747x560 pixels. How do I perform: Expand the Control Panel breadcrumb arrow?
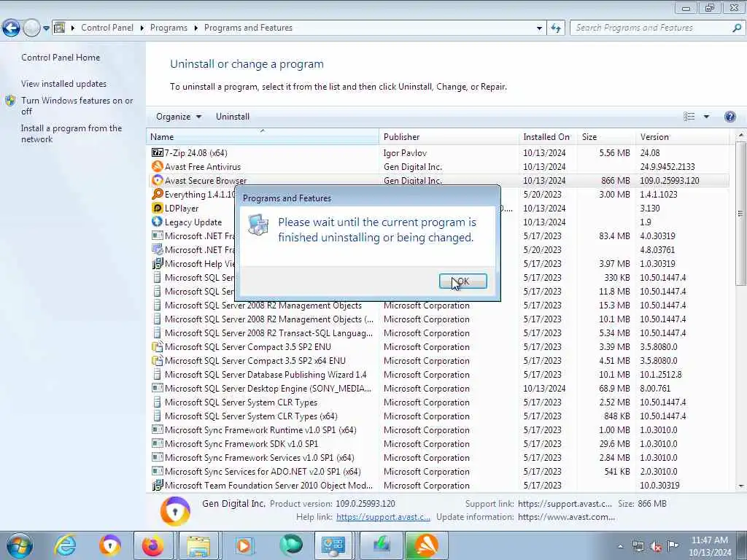[x=142, y=28]
